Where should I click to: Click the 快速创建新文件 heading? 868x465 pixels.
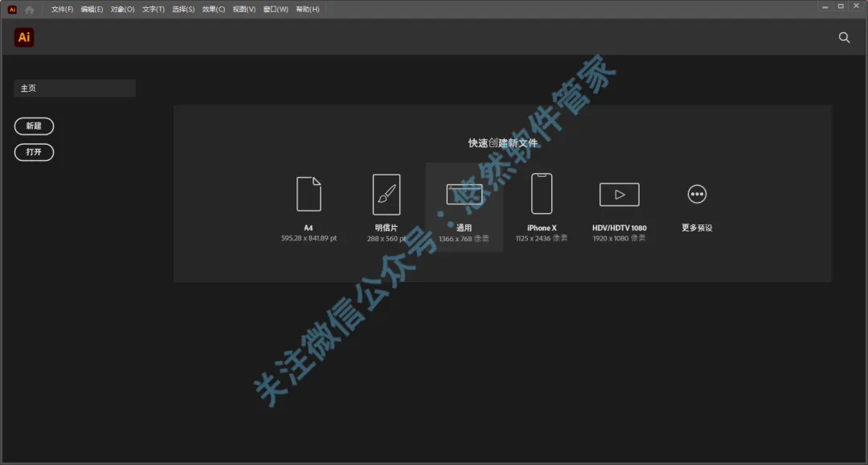(502, 143)
